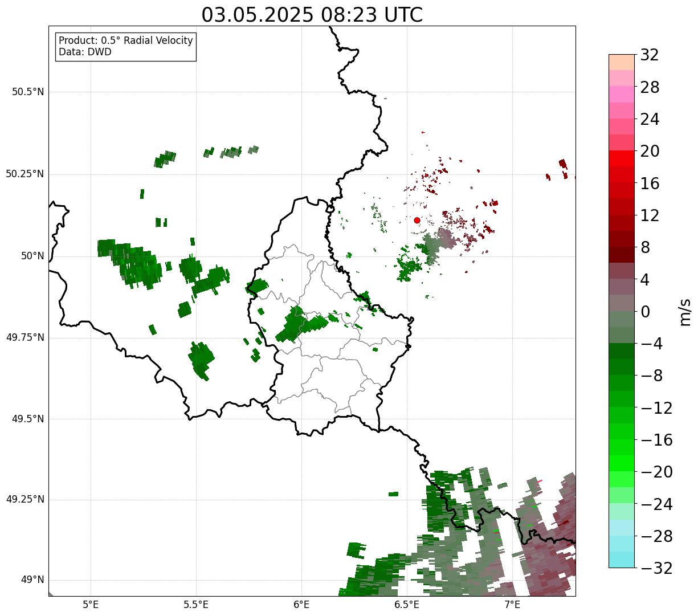The width and height of the screenshot is (698, 616).
Task: Click the colorbar value 0
Action: [645, 312]
